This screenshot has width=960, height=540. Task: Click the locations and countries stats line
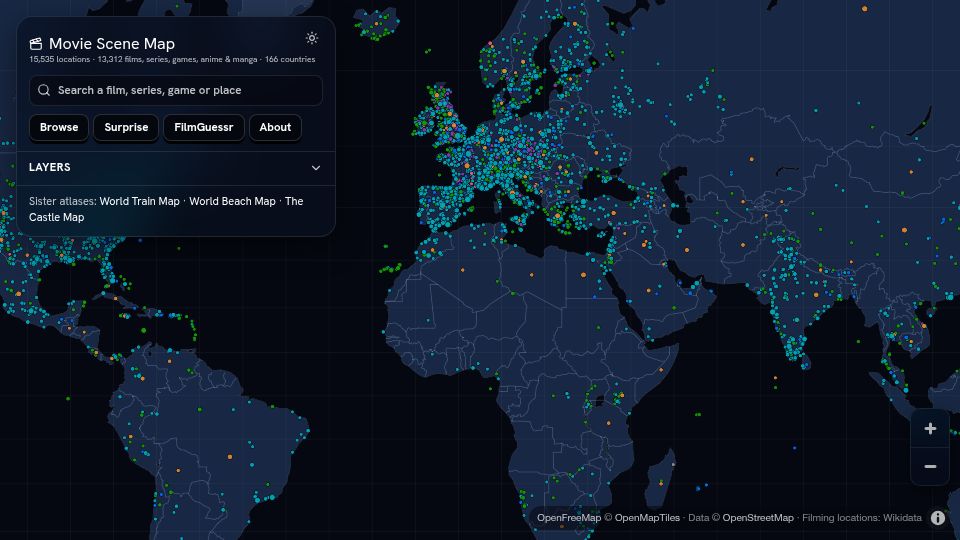click(x=172, y=59)
